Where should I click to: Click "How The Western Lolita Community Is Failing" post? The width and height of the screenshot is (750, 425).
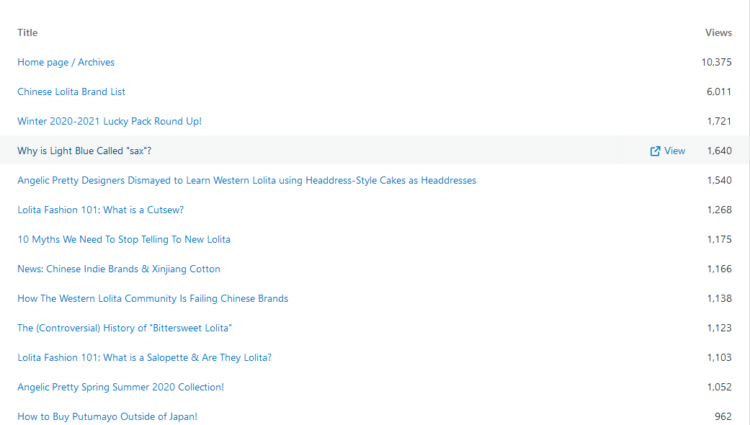[x=152, y=298]
